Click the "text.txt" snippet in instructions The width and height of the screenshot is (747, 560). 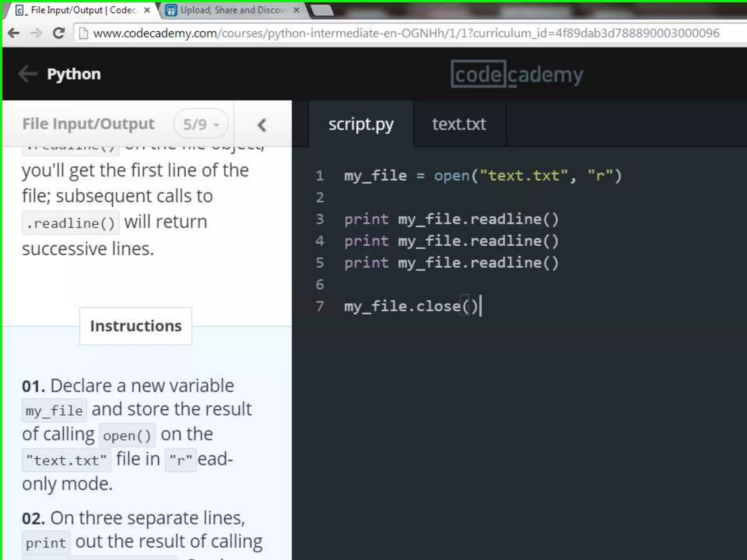point(66,460)
